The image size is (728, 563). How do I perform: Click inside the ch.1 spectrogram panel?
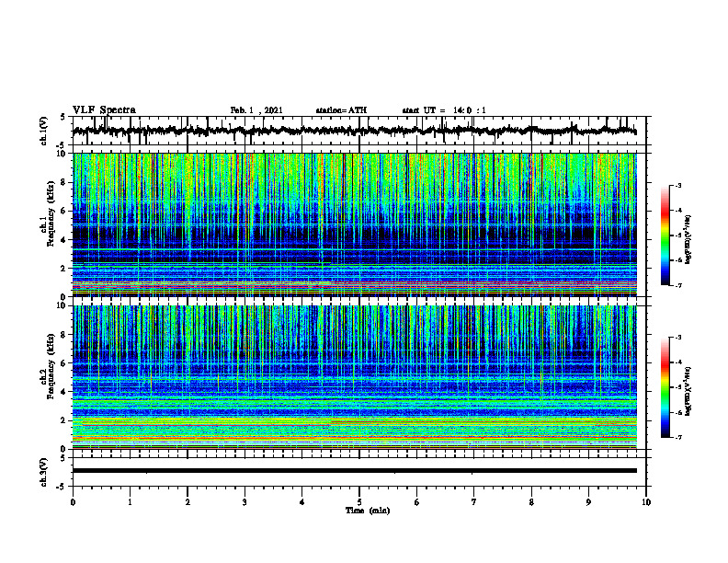click(x=354, y=224)
